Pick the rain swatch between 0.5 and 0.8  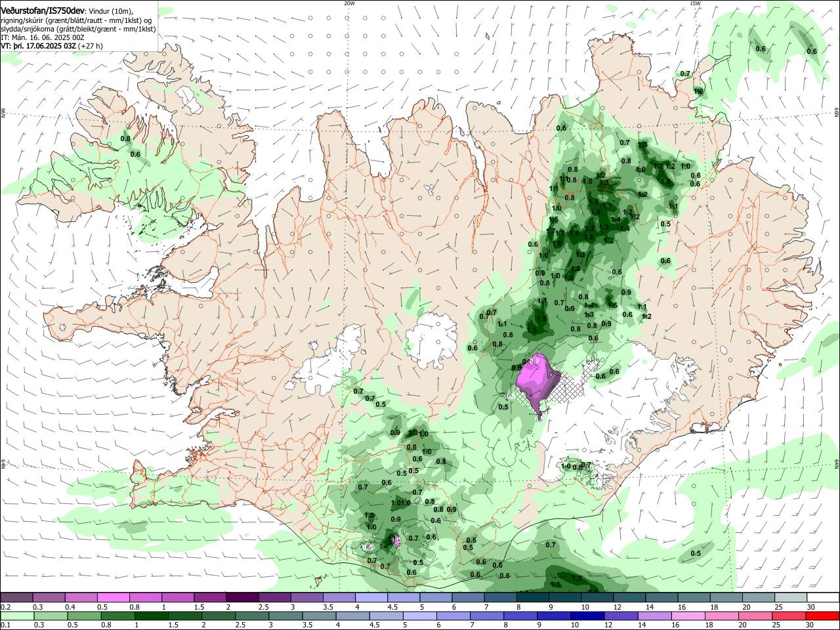pos(84,616)
